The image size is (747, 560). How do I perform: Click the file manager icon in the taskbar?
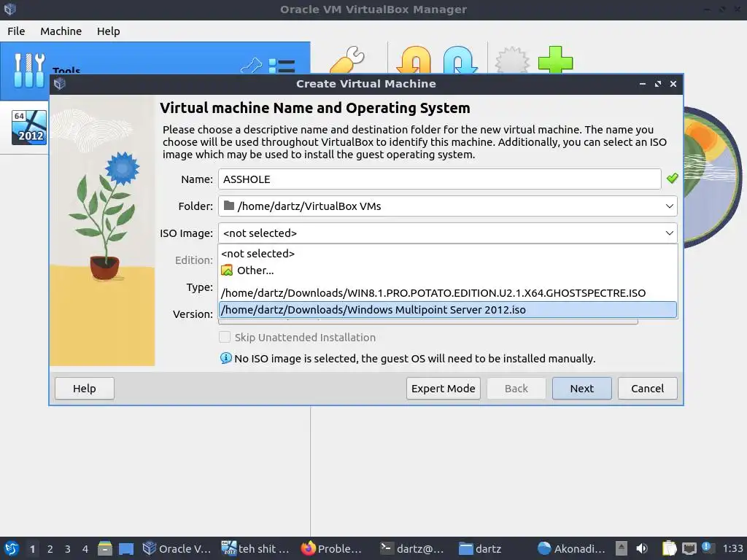[105, 548]
